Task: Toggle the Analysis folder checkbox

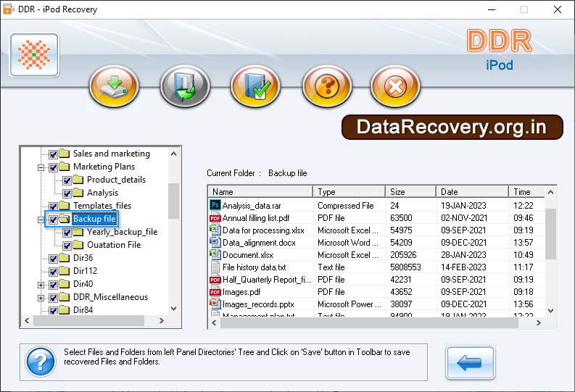Action: tap(67, 193)
